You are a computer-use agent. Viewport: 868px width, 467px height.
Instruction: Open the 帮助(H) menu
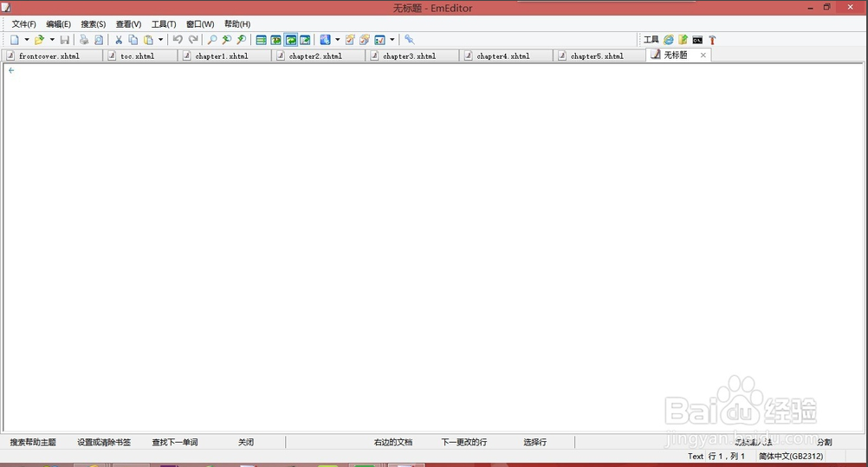point(237,24)
